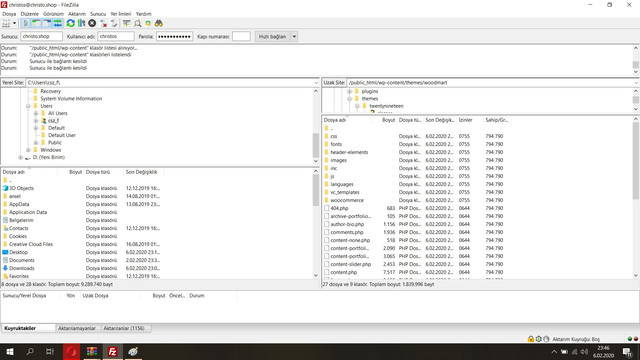Click the lock encryption status icon
This screenshot has height=360, width=640.
coord(531,339)
